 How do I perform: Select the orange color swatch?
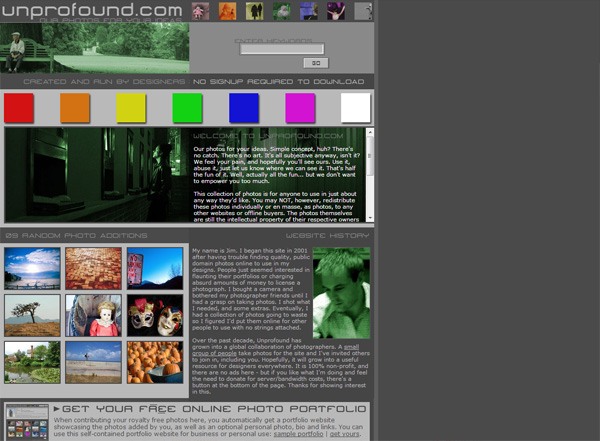click(x=75, y=108)
